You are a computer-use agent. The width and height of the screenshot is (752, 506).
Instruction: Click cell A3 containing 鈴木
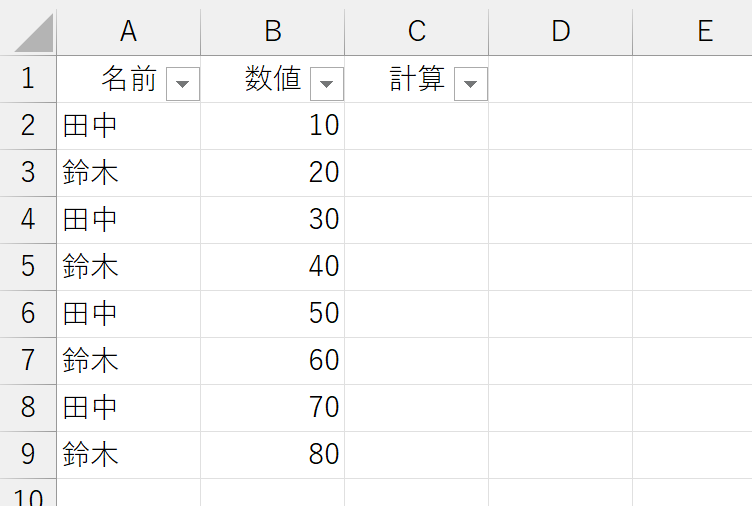[129, 173]
